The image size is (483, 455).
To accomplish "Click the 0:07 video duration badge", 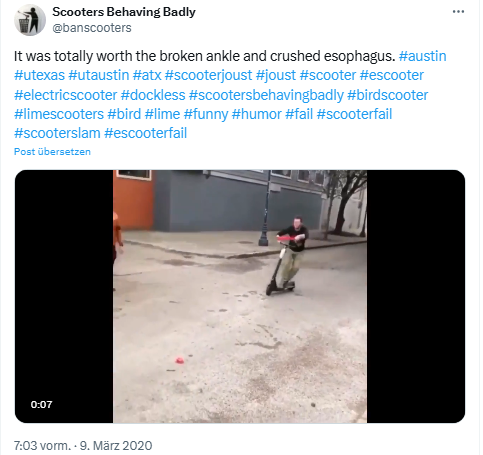I will click(x=41, y=404).
